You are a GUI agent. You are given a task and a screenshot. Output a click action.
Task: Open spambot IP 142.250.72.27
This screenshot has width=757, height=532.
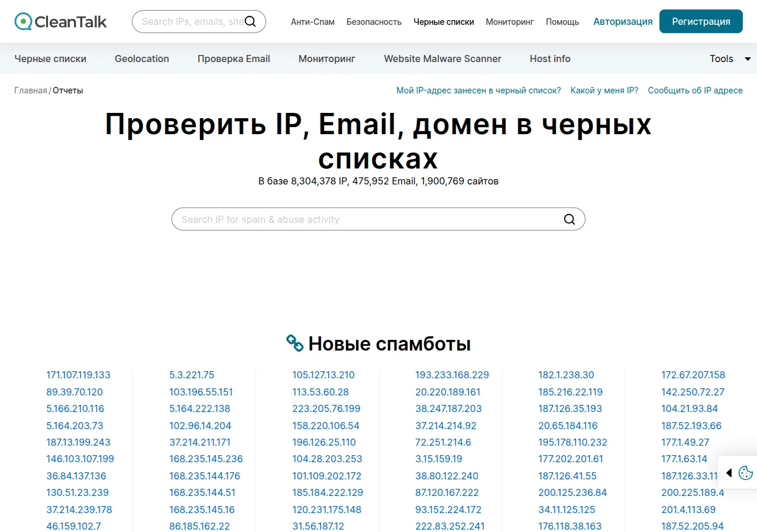point(693,392)
